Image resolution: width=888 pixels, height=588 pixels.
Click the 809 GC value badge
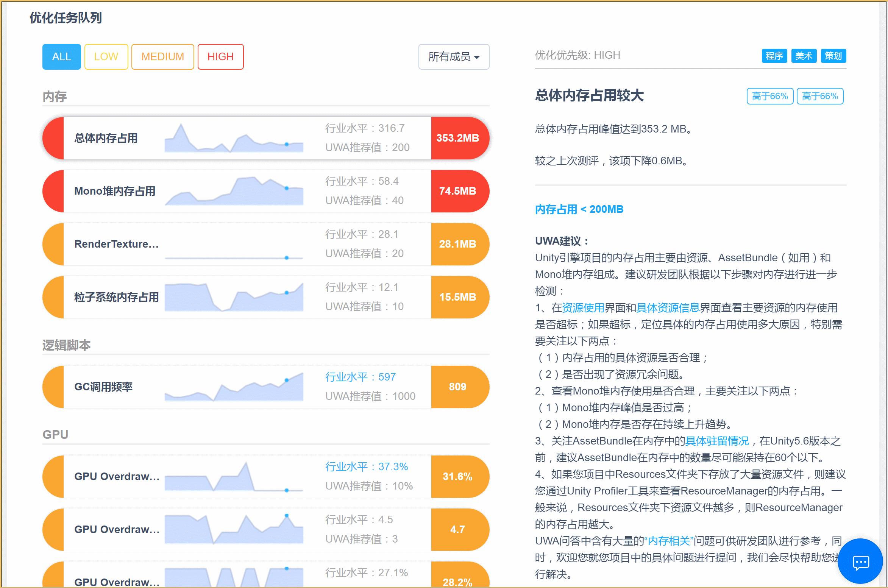pyautogui.click(x=460, y=387)
